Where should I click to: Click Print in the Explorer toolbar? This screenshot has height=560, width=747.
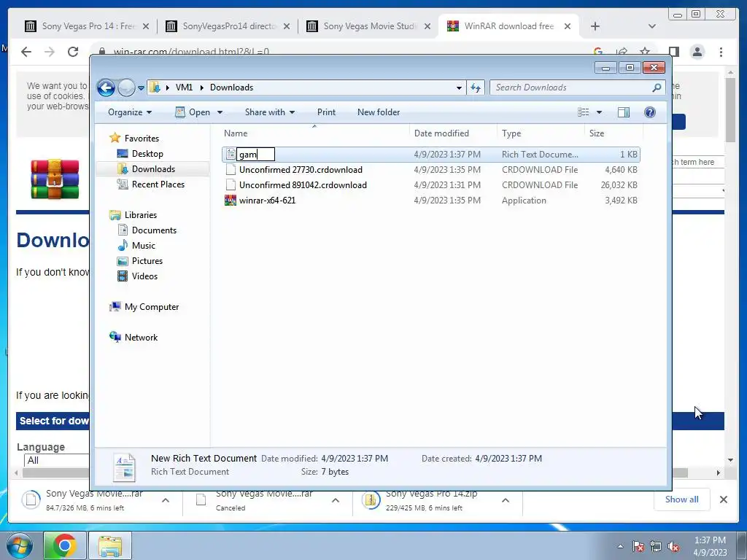coord(326,112)
